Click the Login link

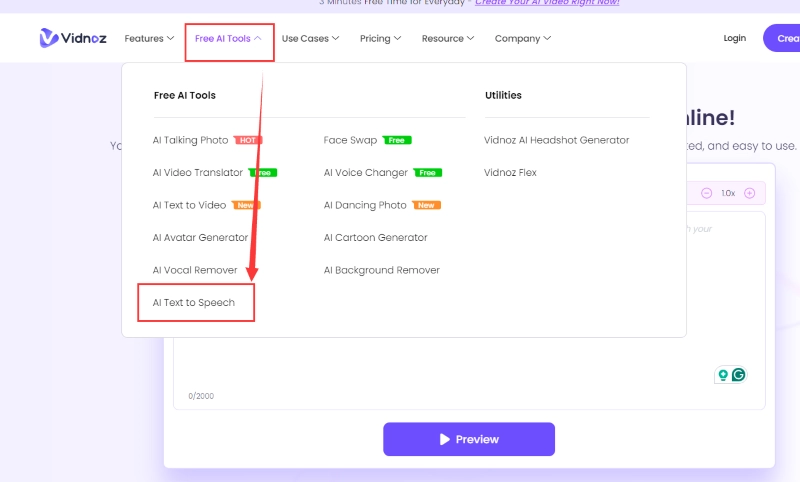[735, 38]
